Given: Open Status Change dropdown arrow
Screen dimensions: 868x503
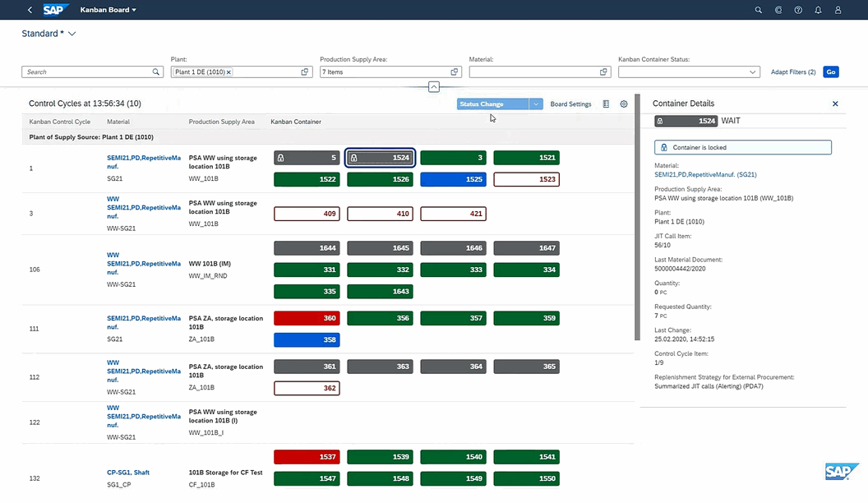Looking at the screenshot, I should [x=536, y=104].
